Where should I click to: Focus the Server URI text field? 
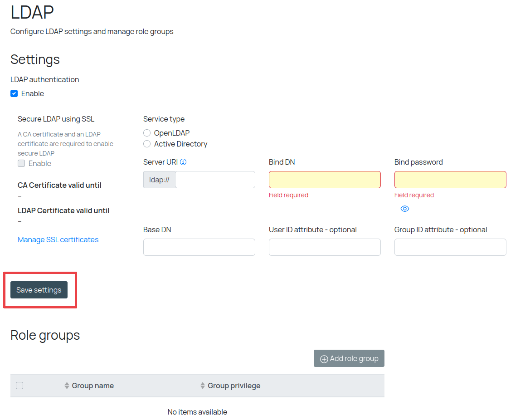click(215, 180)
